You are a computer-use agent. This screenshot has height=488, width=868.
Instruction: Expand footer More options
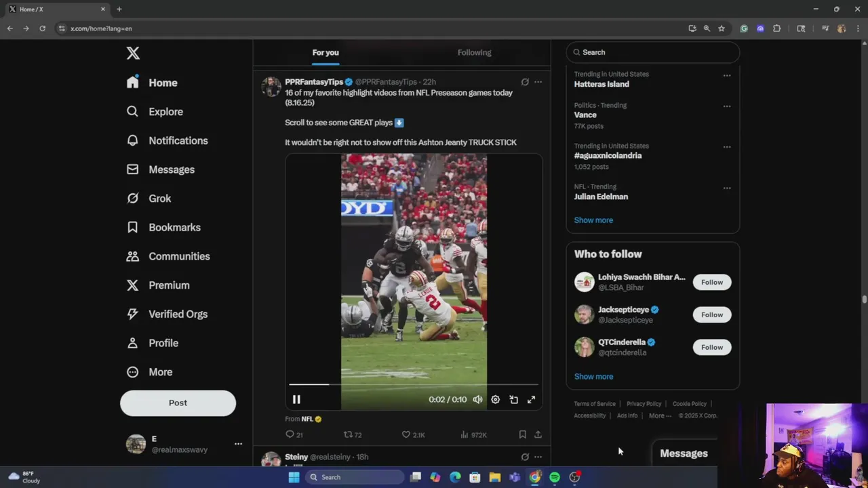click(x=660, y=416)
